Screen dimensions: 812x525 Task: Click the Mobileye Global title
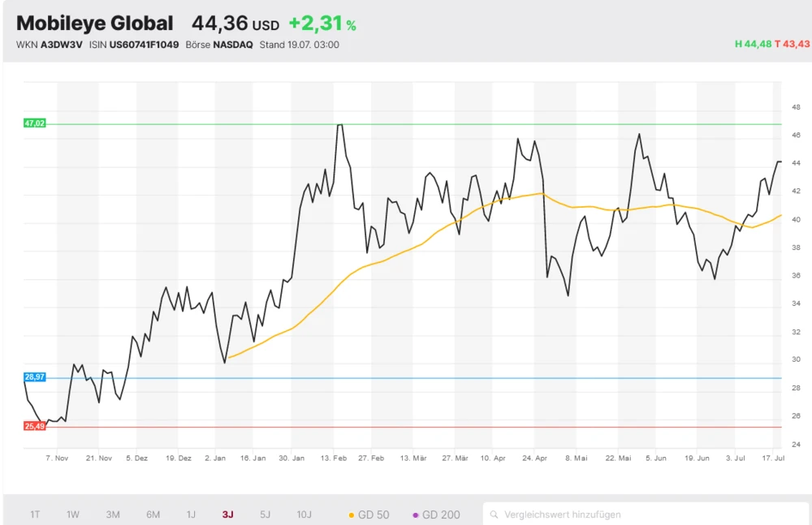tap(95, 24)
